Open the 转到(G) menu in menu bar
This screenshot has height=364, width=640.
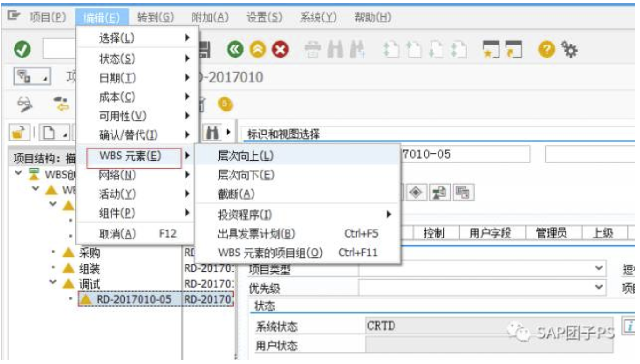pos(156,17)
